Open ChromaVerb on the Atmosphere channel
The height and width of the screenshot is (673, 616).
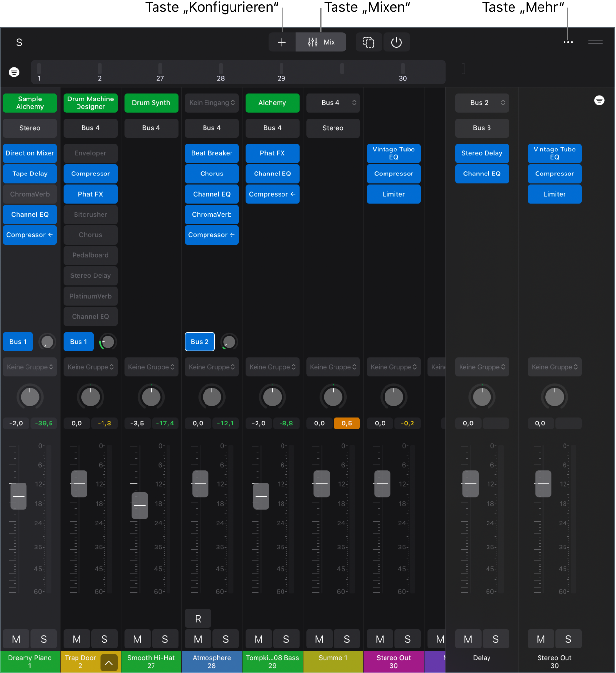[211, 214]
